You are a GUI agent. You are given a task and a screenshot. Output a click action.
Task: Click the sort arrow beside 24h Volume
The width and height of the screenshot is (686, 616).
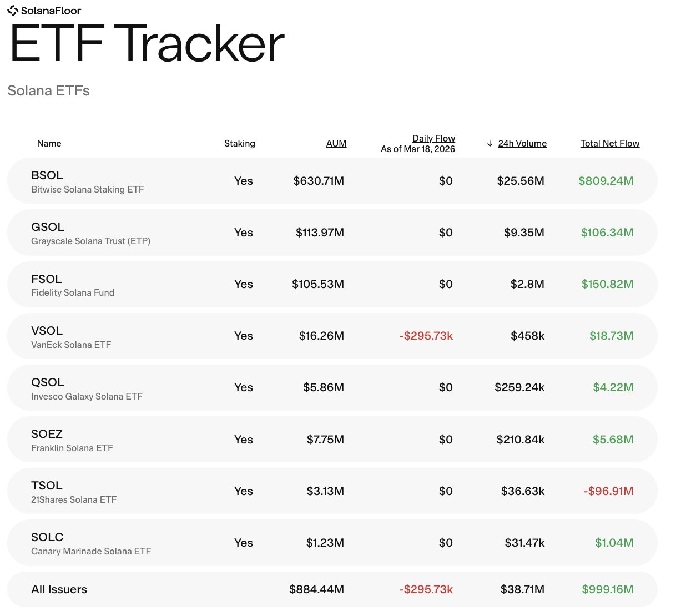click(490, 144)
